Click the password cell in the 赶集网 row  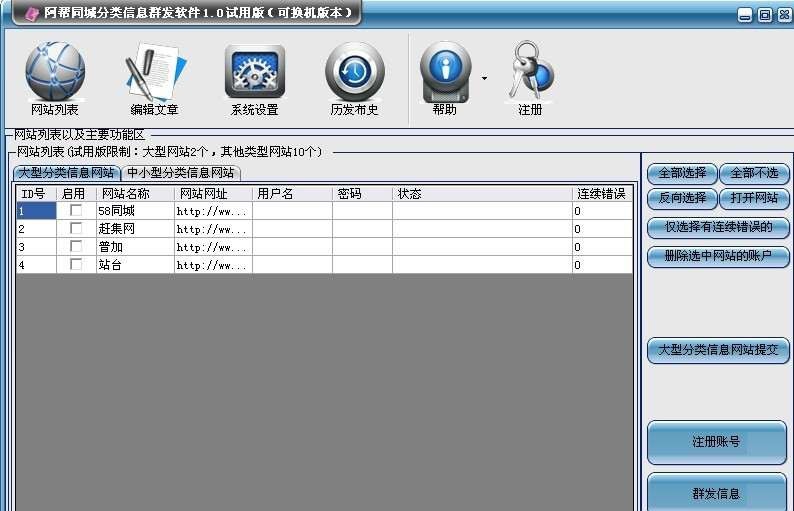click(362, 229)
